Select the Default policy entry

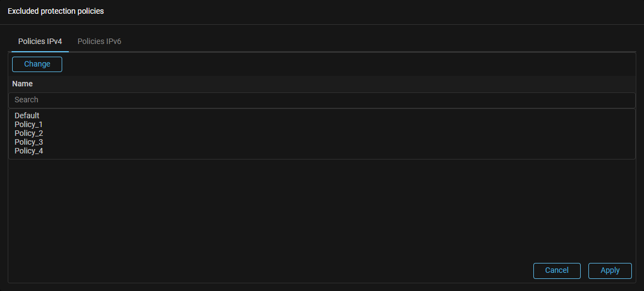coord(27,116)
